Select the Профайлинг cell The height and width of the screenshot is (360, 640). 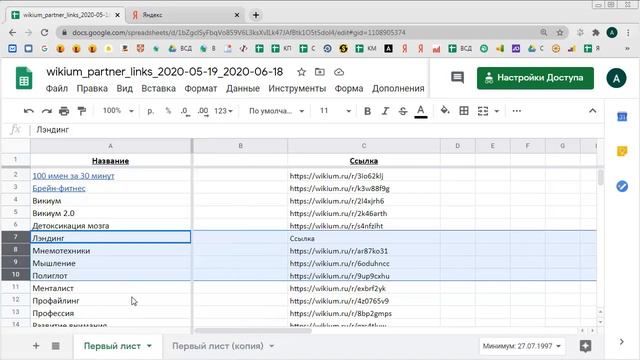click(x=111, y=301)
